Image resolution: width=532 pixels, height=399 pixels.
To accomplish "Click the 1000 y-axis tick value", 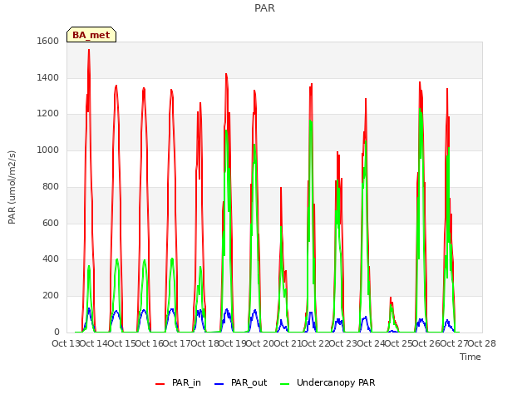I will click(48, 150).
